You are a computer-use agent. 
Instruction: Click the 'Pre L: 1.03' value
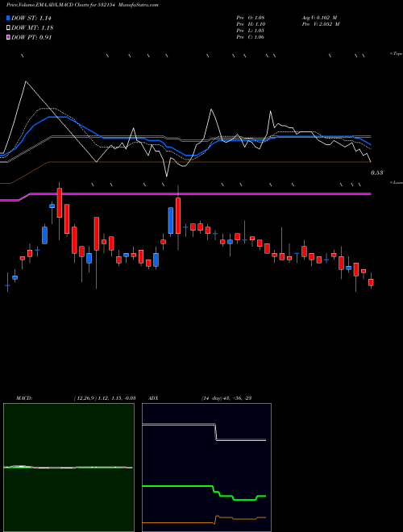pyautogui.click(x=251, y=31)
